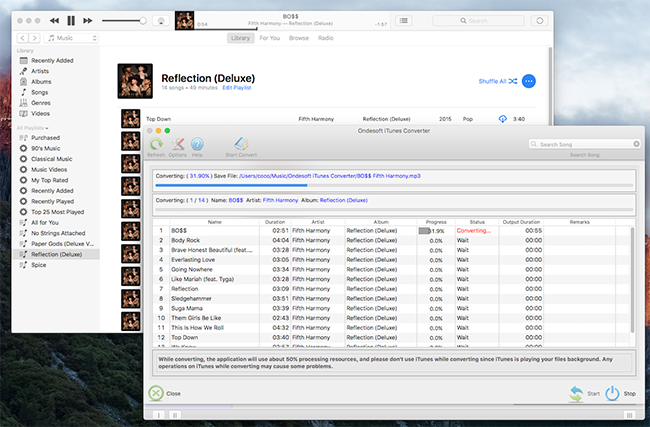
Task: Open the Top 25 Most Played playlist
Action: (x=56, y=212)
